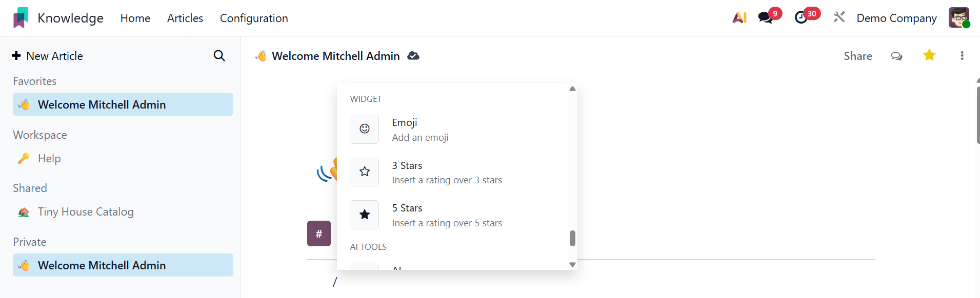Search articles with magnifier icon
The height and width of the screenshot is (298, 980).
tap(219, 56)
